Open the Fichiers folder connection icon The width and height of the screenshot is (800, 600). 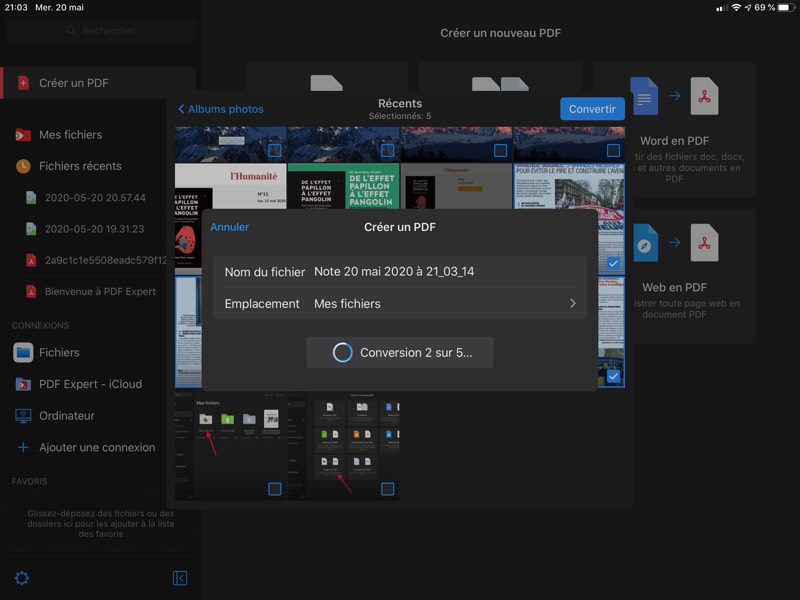[23, 352]
